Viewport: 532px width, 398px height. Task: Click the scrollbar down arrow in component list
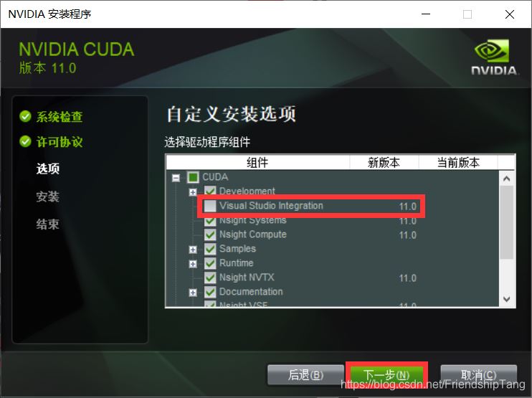tap(507, 299)
